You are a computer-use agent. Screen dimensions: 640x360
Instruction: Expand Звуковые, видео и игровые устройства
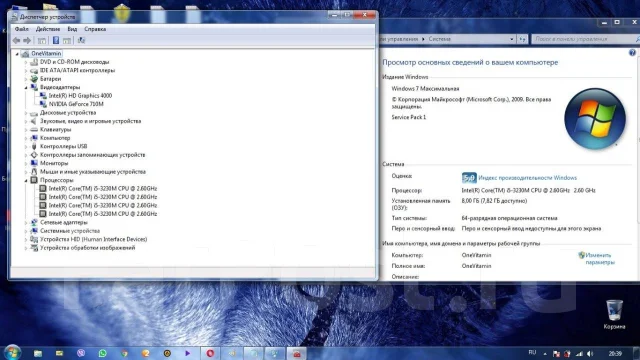point(26,121)
